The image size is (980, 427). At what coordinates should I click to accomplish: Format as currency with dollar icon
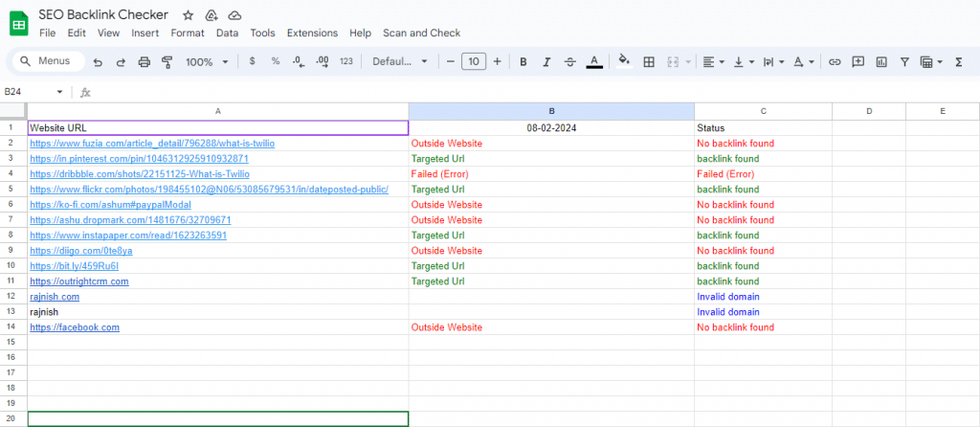(x=252, y=61)
